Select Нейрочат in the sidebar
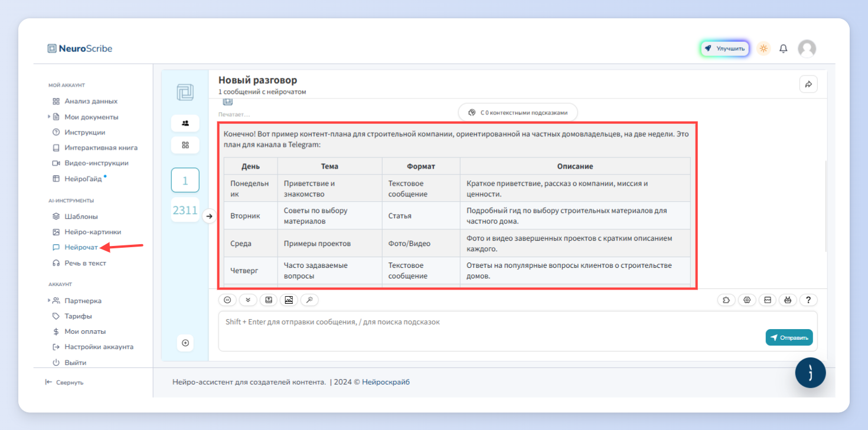Screen dimensions: 868x430 click(x=81, y=247)
